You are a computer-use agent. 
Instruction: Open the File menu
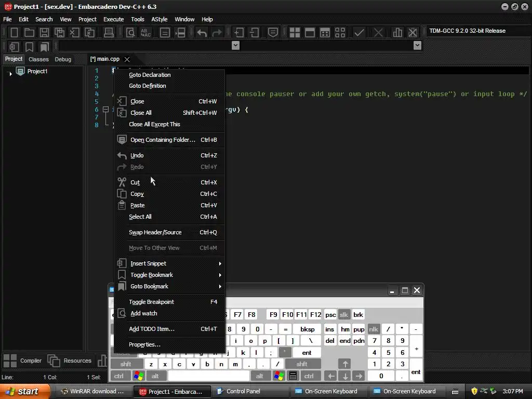(7, 19)
